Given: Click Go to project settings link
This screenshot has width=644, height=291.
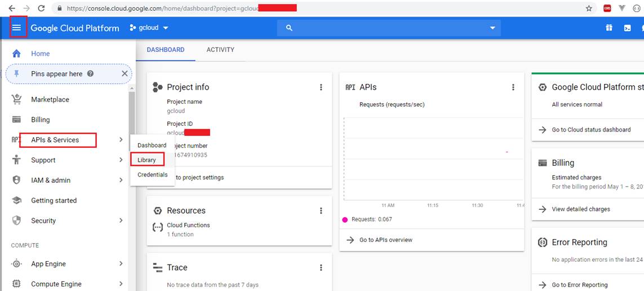Looking at the screenshot, I should [x=199, y=178].
